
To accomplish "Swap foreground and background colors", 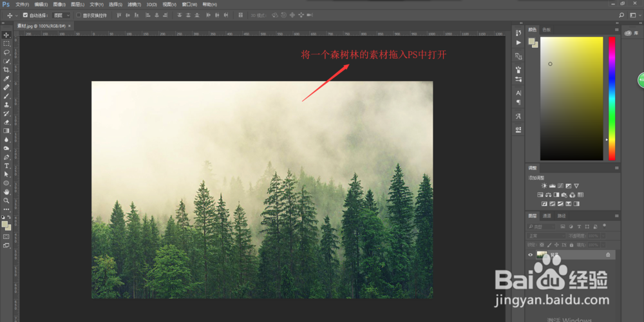I will [x=10, y=217].
